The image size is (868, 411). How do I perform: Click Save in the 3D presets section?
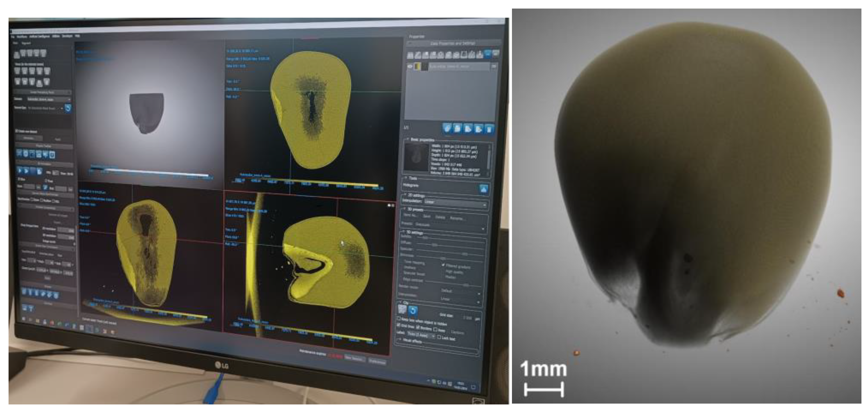pos(426,216)
